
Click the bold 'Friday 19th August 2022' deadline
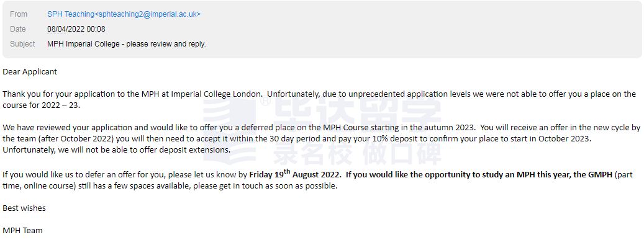pyautogui.click(x=295, y=174)
